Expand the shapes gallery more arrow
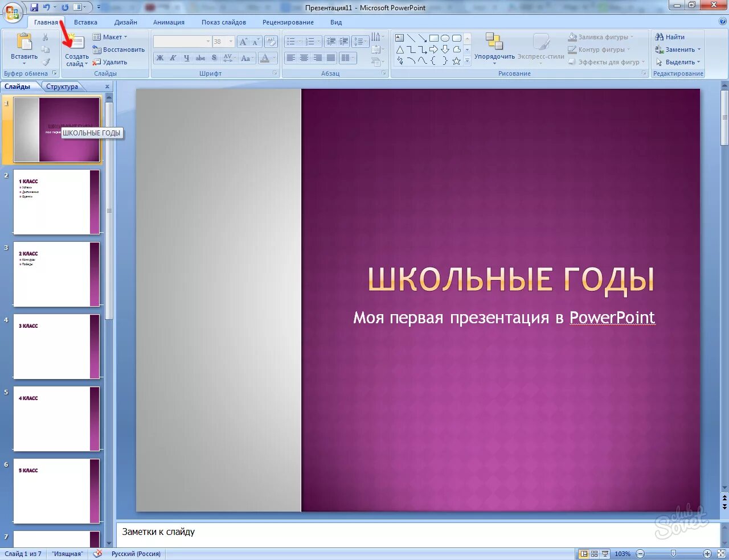Viewport: 729px width, 560px height. click(467, 61)
